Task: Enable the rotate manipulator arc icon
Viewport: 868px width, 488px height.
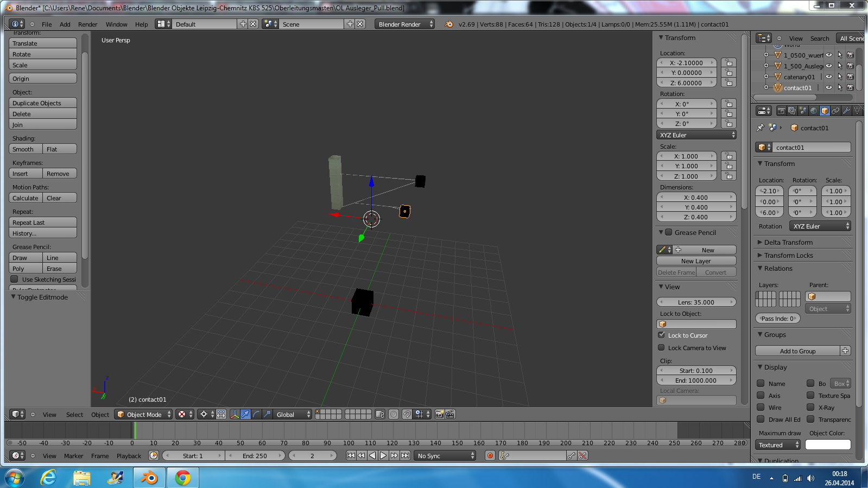Action: (256, 414)
